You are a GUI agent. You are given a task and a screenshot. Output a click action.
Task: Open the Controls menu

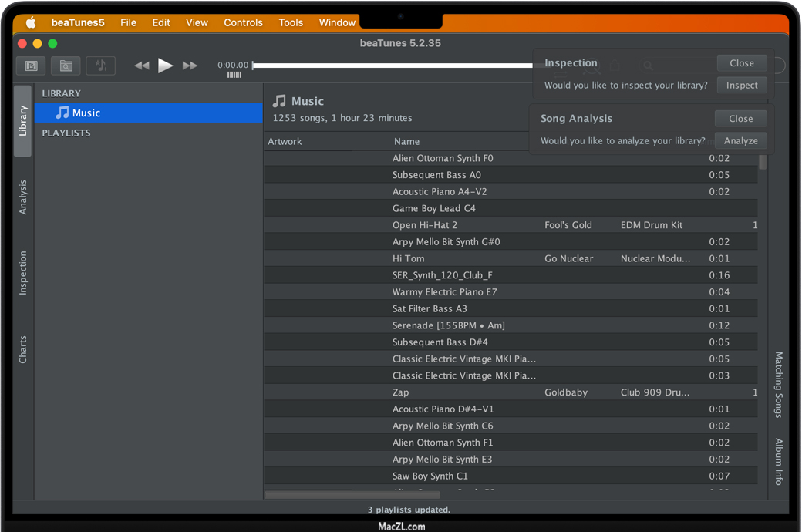pos(243,22)
